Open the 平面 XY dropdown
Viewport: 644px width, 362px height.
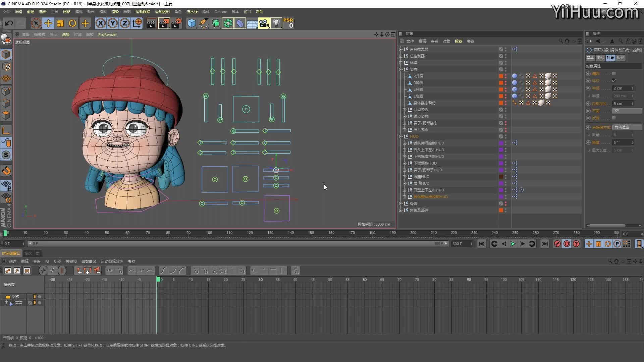coord(627,111)
